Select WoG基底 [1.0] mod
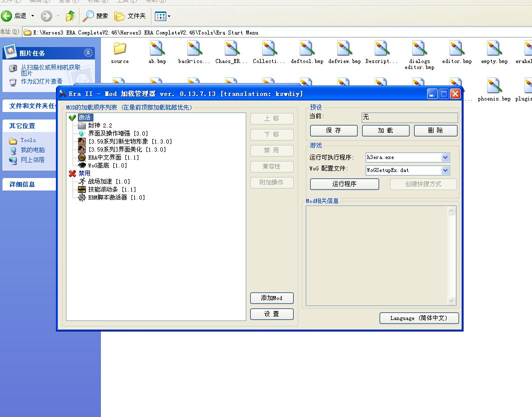 (107, 165)
